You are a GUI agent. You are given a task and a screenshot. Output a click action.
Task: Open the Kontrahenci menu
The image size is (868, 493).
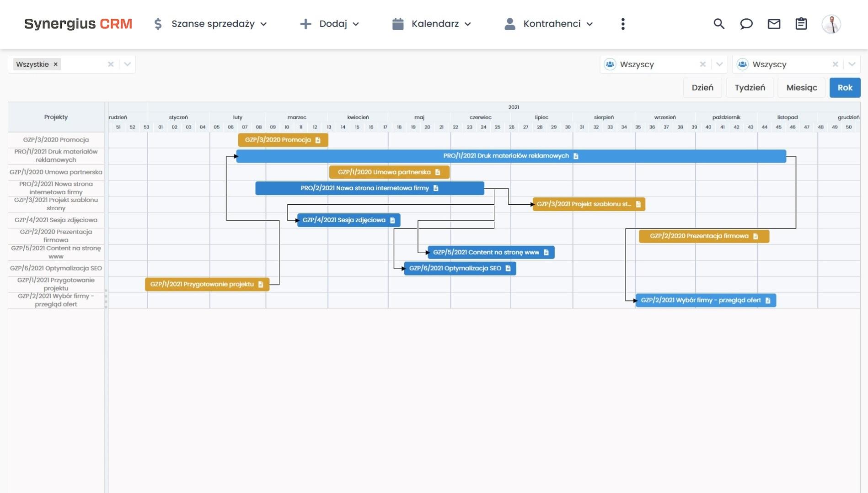pyautogui.click(x=551, y=23)
